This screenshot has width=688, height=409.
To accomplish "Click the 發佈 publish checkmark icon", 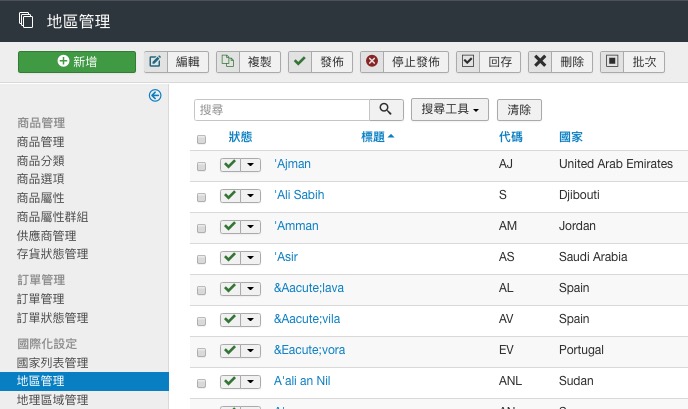I will [x=300, y=62].
